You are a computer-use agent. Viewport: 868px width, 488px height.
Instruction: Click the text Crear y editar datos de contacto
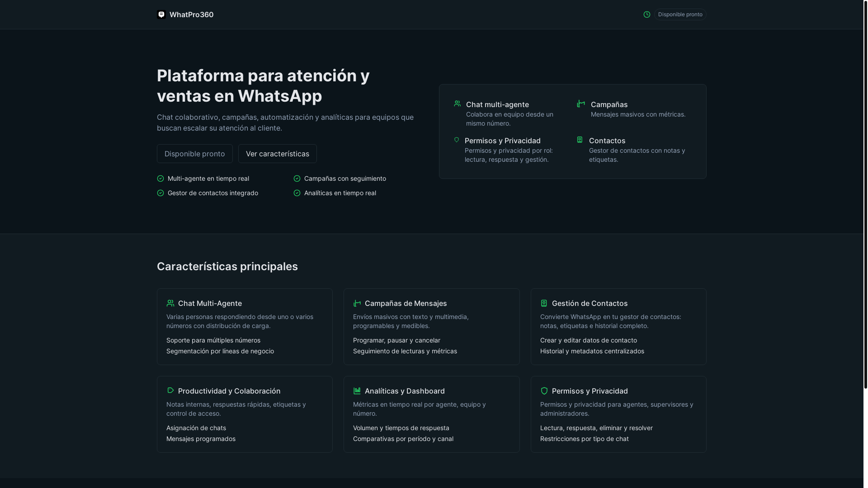pyautogui.click(x=589, y=340)
